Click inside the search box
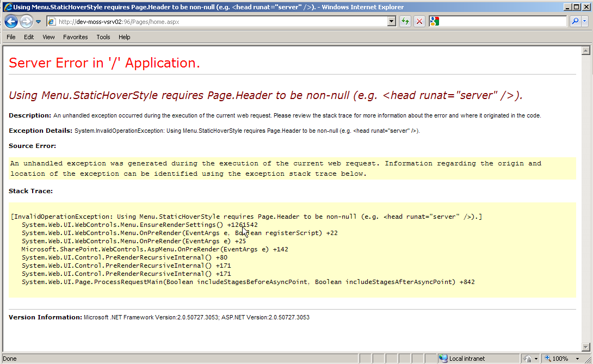Image resolution: width=593 pixels, height=364 pixels. [x=503, y=22]
